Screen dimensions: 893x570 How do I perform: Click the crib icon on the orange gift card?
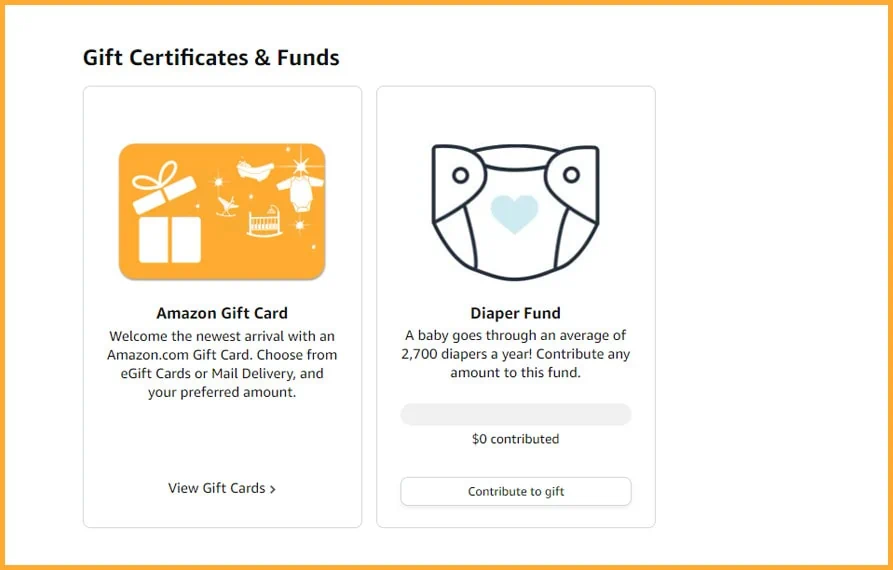click(264, 222)
